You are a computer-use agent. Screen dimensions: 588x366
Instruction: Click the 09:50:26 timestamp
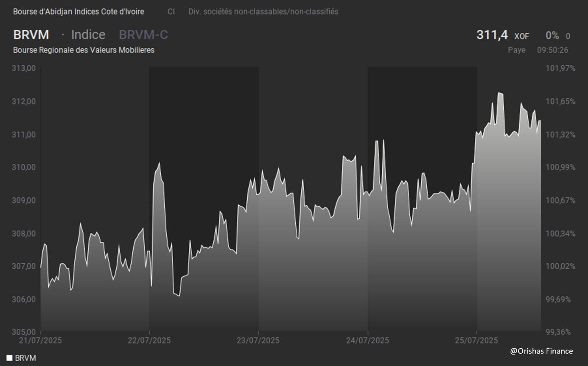(x=553, y=50)
